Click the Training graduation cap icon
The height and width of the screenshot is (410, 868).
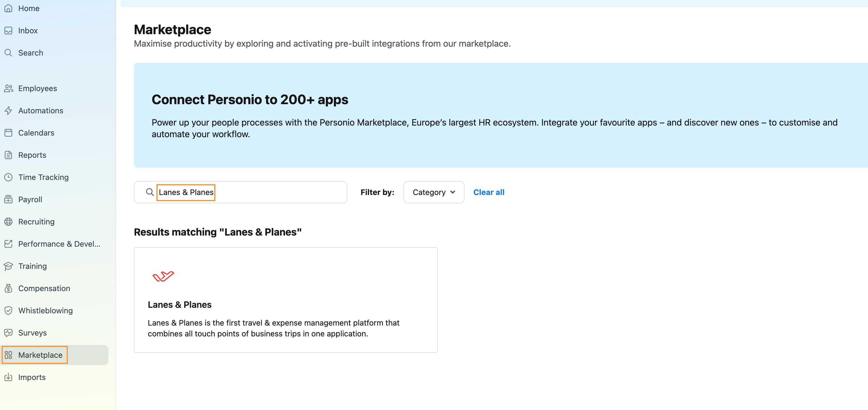(x=8, y=266)
